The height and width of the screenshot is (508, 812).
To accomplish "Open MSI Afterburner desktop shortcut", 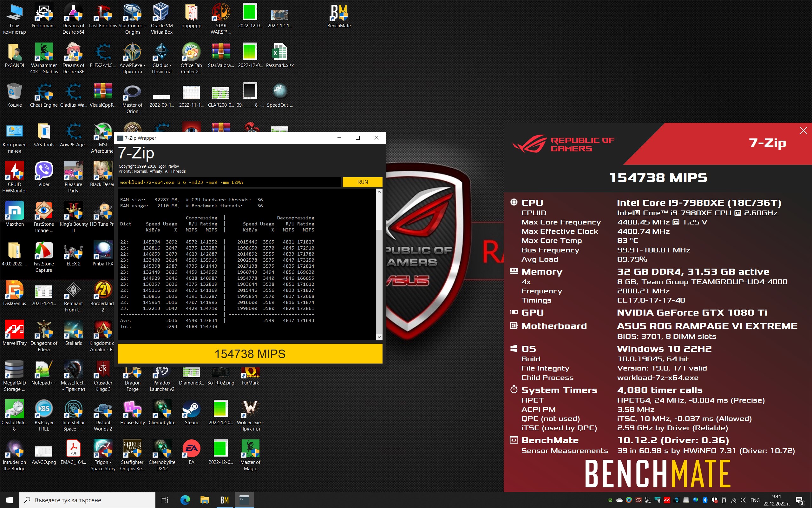I will click(103, 138).
